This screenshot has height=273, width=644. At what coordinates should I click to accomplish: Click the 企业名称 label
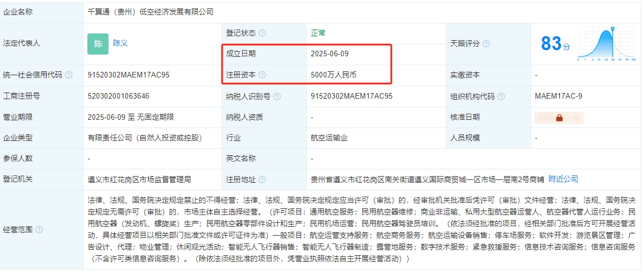[18, 12]
